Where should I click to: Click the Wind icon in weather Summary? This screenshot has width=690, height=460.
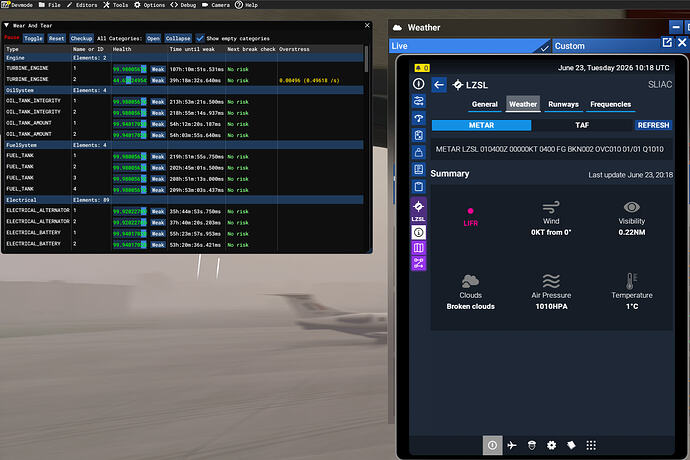551,207
